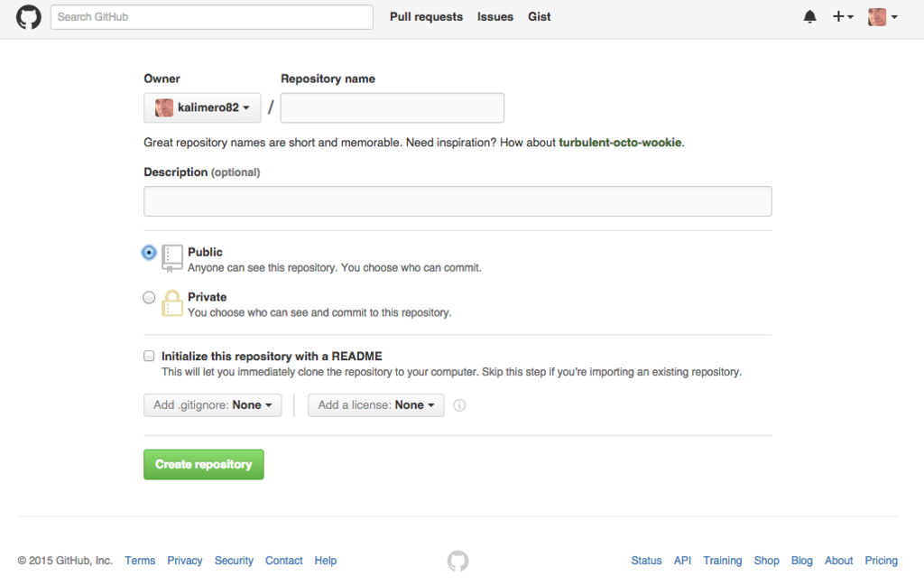Expand the Owner kalimero82 dropdown
This screenshot has width=924, height=585.
[x=202, y=108]
